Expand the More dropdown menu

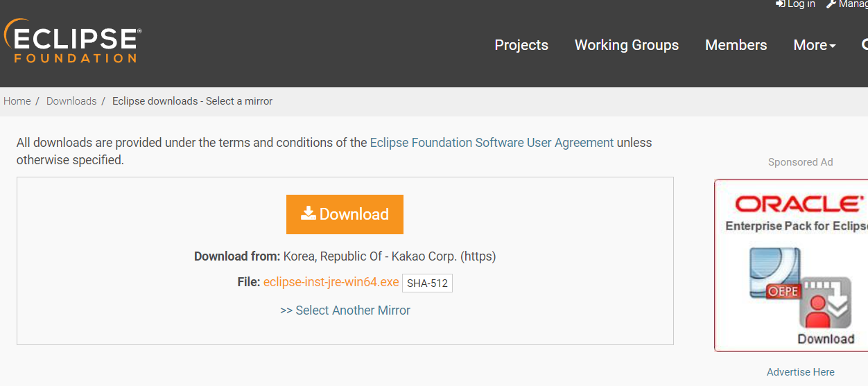pyautogui.click(x=814, y=45)
